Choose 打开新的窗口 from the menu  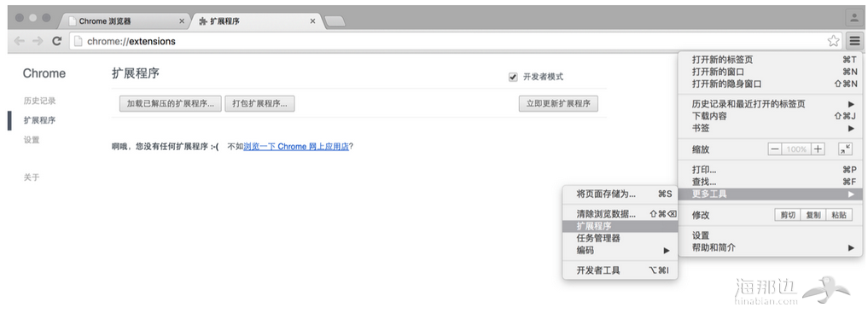point(771,72)
